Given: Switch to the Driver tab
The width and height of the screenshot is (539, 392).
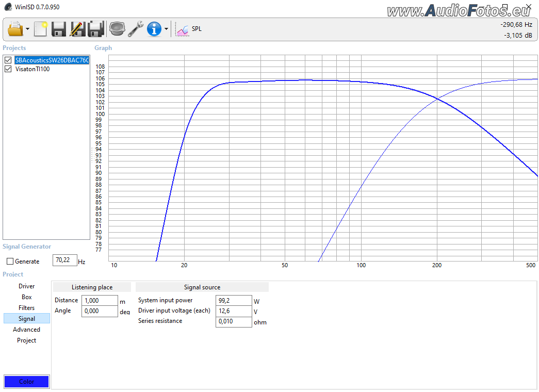Looking at the screenshot, I should 26,286.
